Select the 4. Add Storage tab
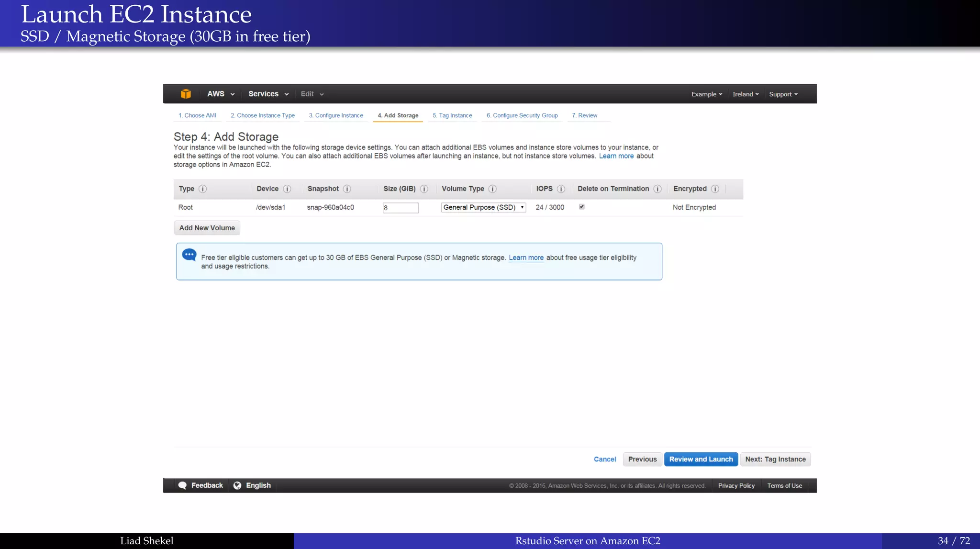980x549 pixels. (x=398, y=115)
